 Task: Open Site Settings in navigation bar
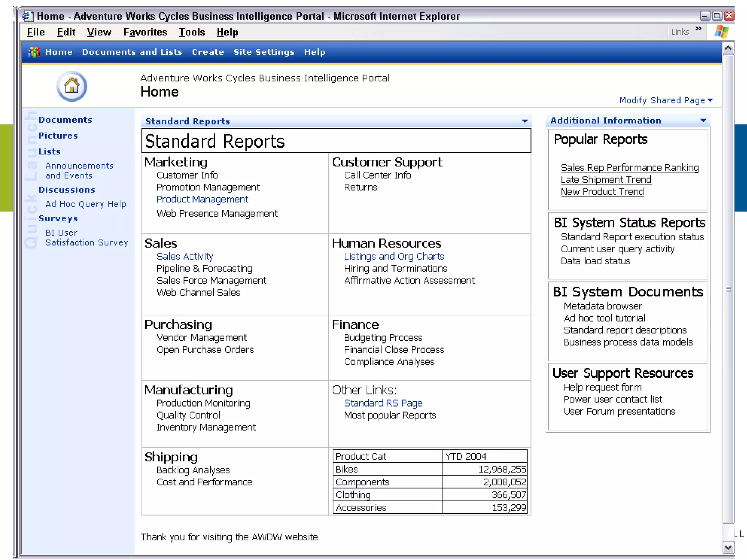coord(264,52)
